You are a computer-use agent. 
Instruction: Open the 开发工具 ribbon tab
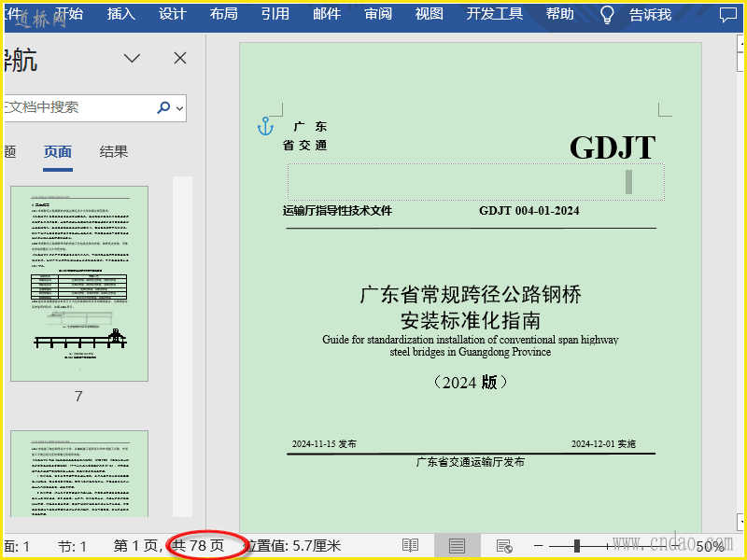tap(495, 14)
